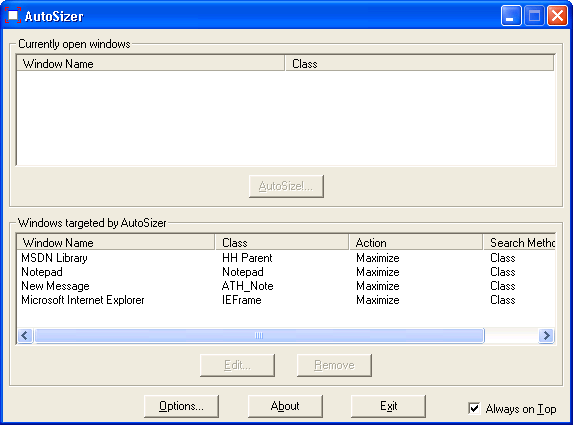The width and height of the screenshot is (573, 425).
Task: Sort targeted list by Class column header
Action: [x=282, y=243]
